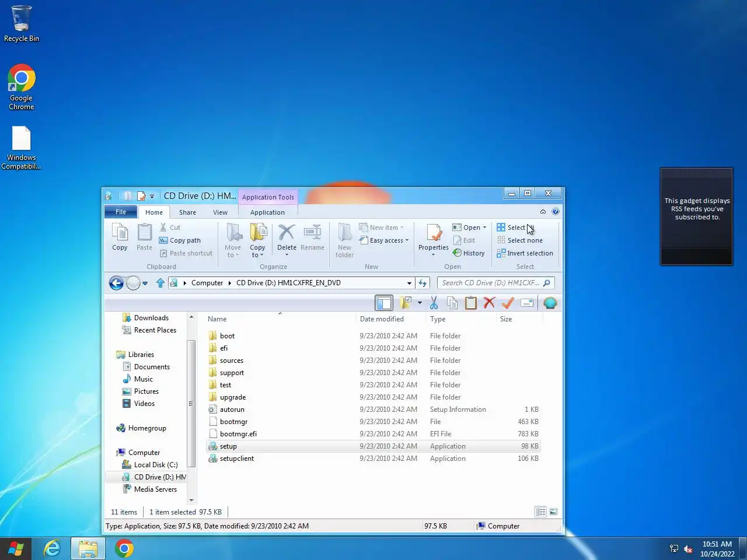This screenshot has width=747, height=560.
Task: Click the scissors Cut toolbar icon
Action: (434, 303)
